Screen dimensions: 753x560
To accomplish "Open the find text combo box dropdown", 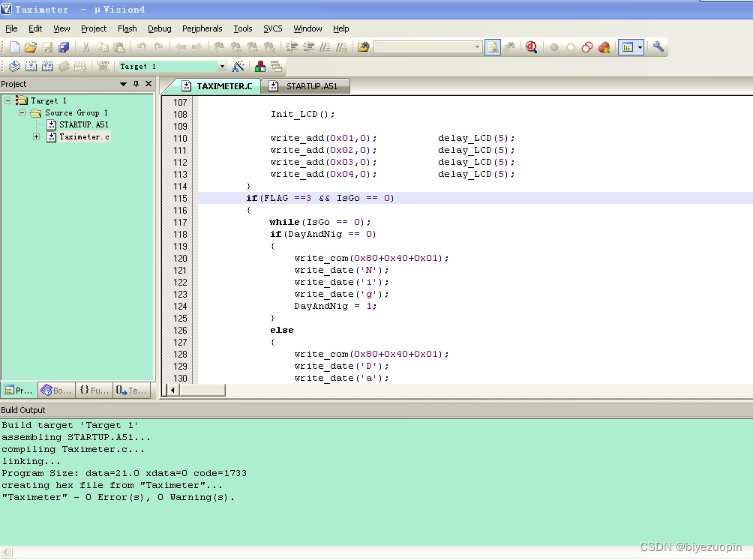I will (x=477, y=47).
